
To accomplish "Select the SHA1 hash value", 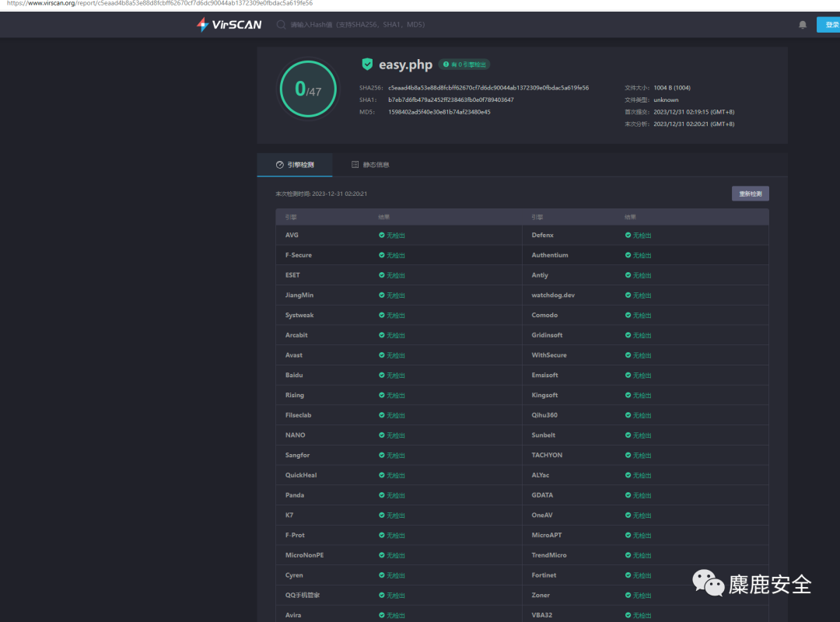I will coord(450,100).
